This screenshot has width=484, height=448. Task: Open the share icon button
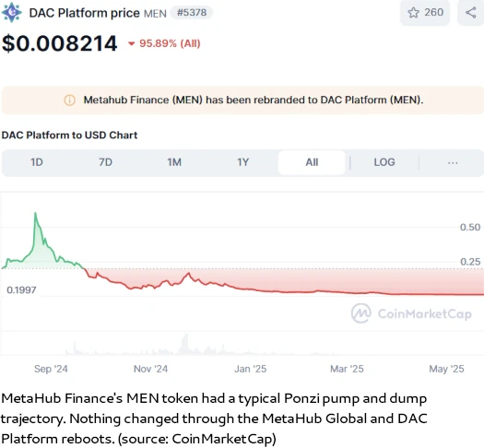tap(471, 13)
